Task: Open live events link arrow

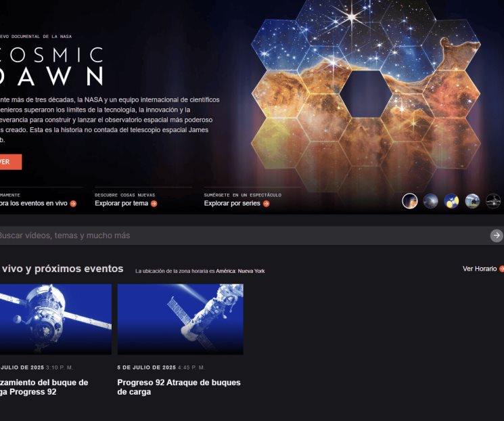Action: 73,204
